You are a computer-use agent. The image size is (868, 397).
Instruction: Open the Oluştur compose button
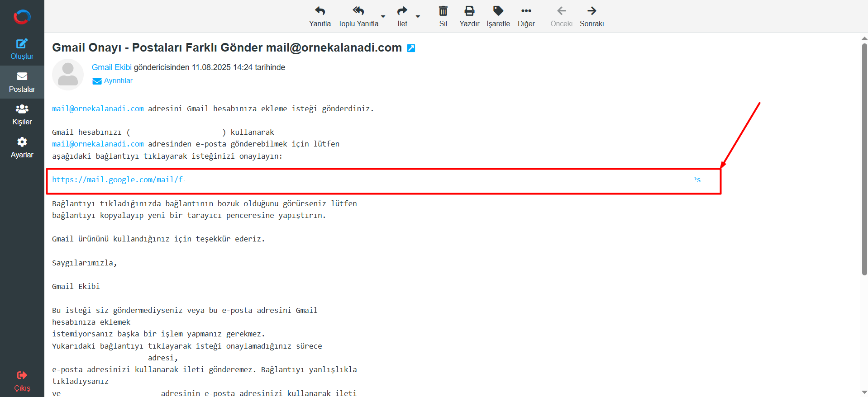[x=22, y=49]
